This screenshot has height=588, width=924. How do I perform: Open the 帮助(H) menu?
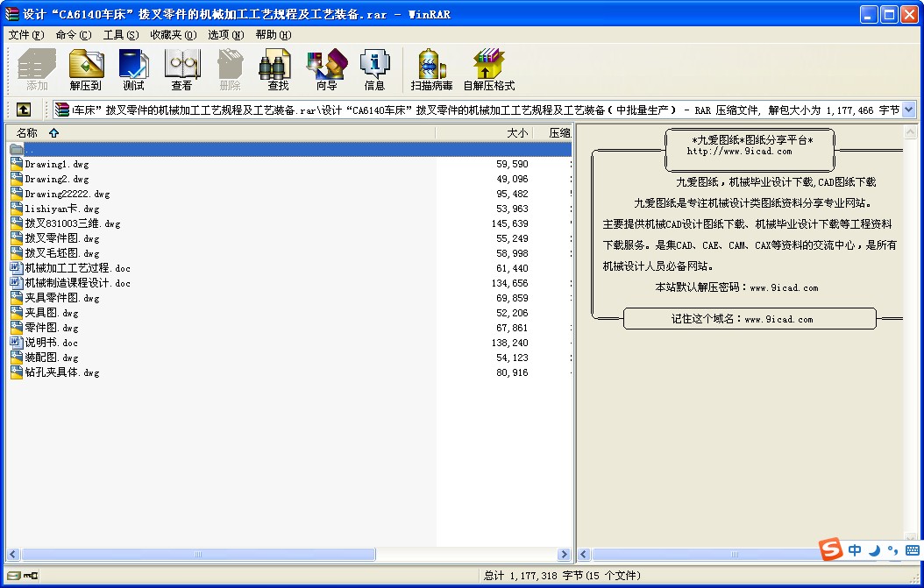tap(274, 35)
